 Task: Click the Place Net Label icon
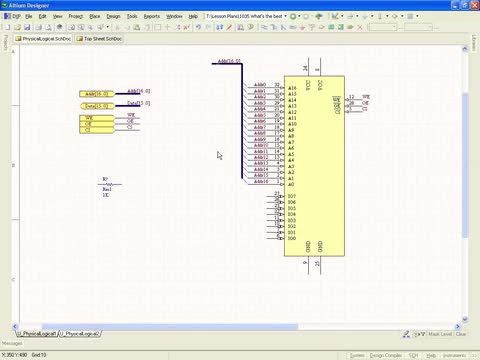tap(293, 27)
